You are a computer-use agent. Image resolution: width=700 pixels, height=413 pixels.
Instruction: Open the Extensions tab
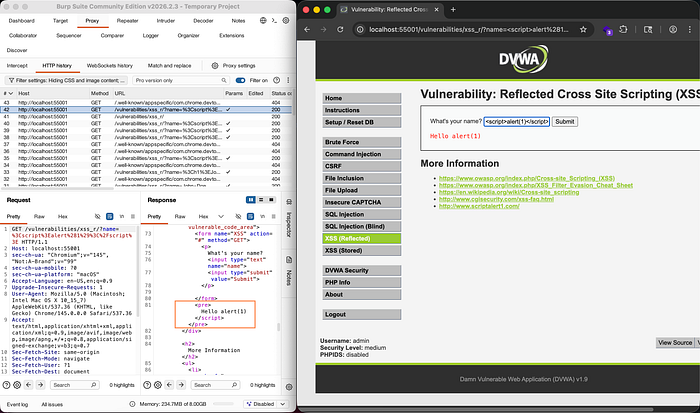pyautogui.click(x=232, y=35)
